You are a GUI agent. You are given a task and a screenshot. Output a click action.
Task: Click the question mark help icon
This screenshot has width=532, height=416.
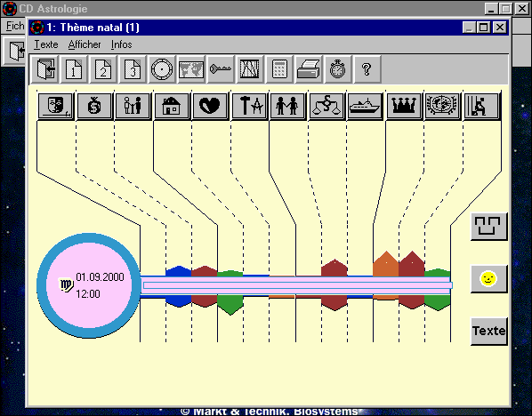367,69
